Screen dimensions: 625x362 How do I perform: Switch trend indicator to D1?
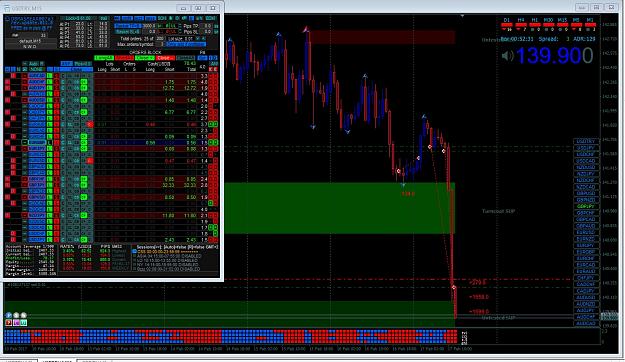coord(507,20)
